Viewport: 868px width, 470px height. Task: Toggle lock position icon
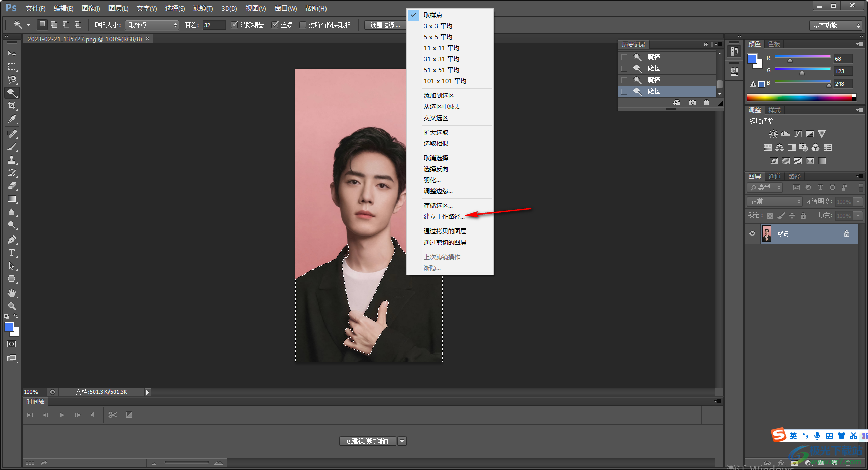pyautogui.click(x=792, y=216)
